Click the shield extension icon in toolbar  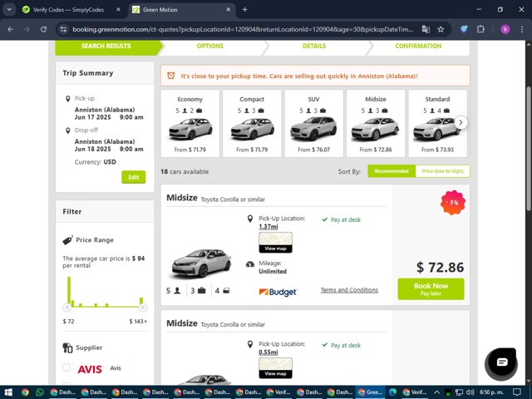click(464, 30)
